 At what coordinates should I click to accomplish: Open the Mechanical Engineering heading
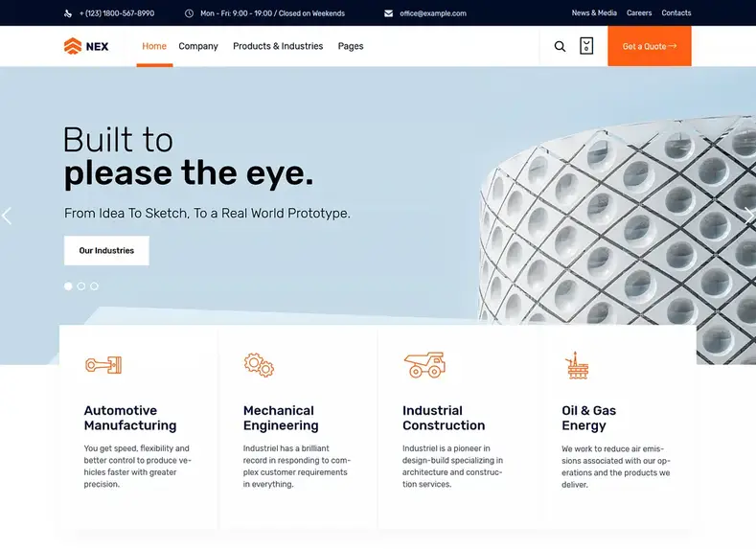[281, 418]
